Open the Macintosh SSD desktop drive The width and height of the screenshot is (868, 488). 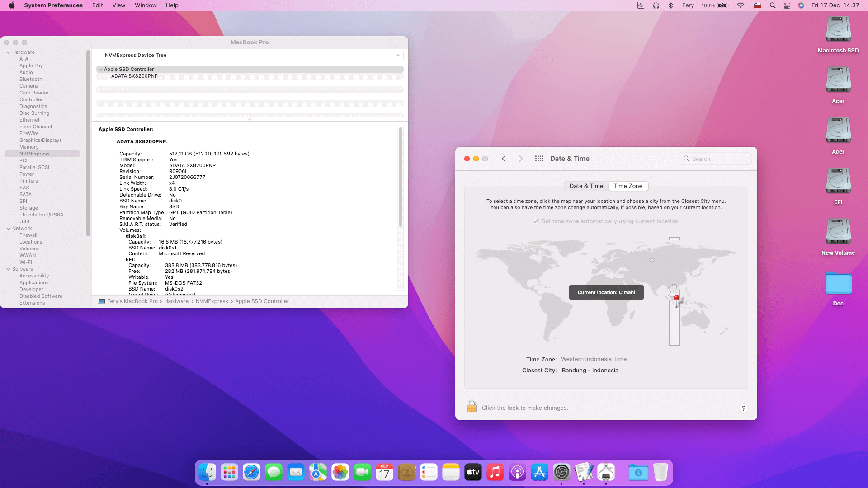click(838, 35)
